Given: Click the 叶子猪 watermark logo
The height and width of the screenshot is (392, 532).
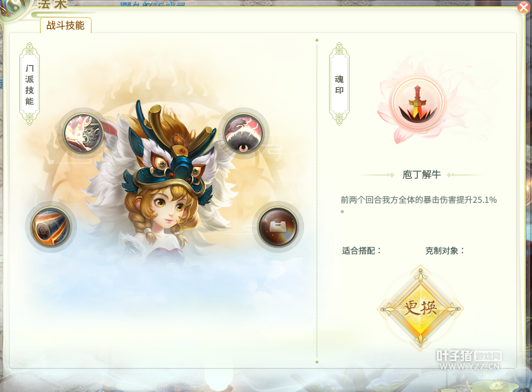Looking at the screenshot, I should click(x=469, y=356).
